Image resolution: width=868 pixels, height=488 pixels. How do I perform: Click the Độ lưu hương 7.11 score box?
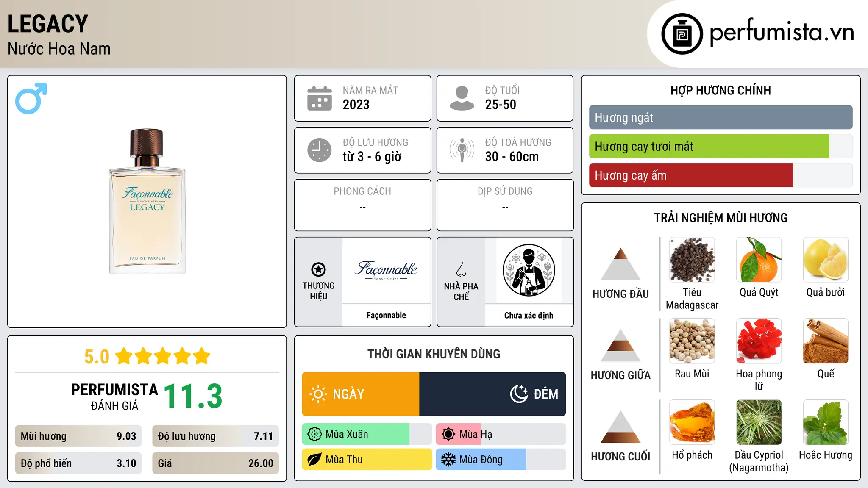pyautogui.click(x=215, y=436)
